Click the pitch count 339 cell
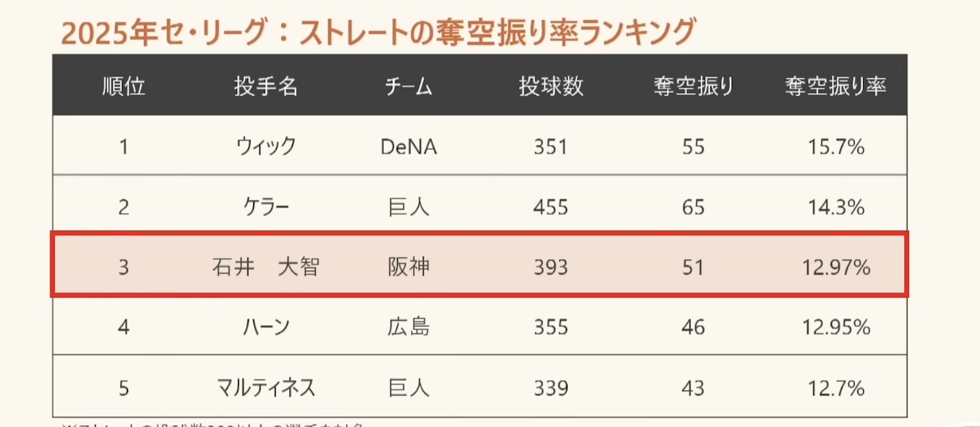980x427 pixels. [x=551, y=388]
